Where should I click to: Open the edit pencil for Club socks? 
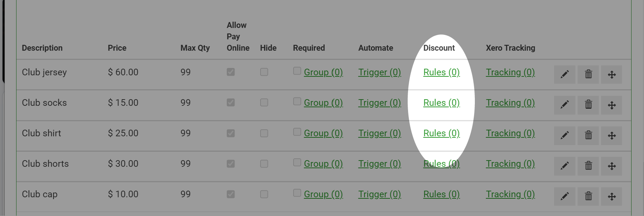pos(565,105)
